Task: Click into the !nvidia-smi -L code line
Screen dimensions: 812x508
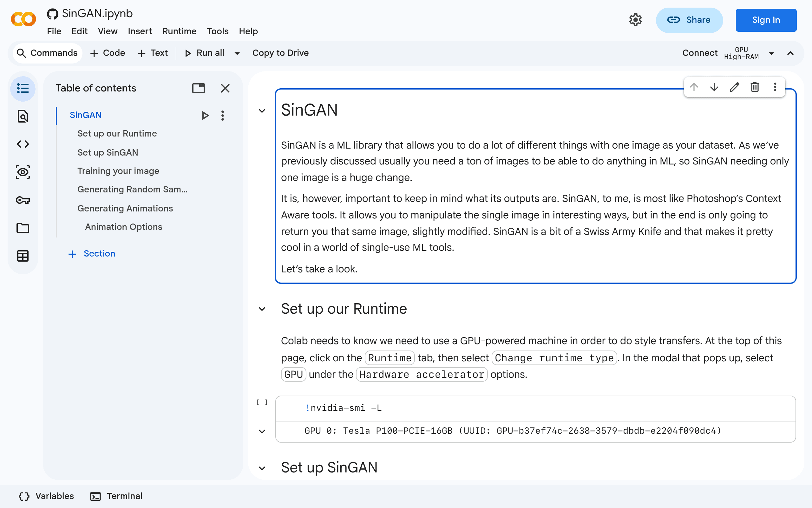Action: click(x=344, y=408)
